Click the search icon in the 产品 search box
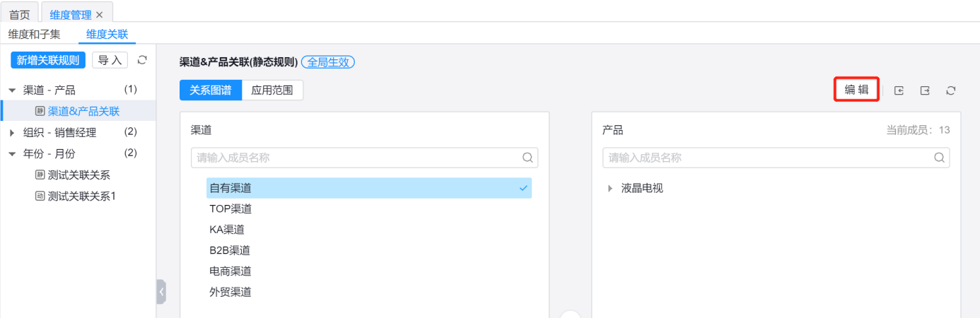 click(x=939, y=158)
